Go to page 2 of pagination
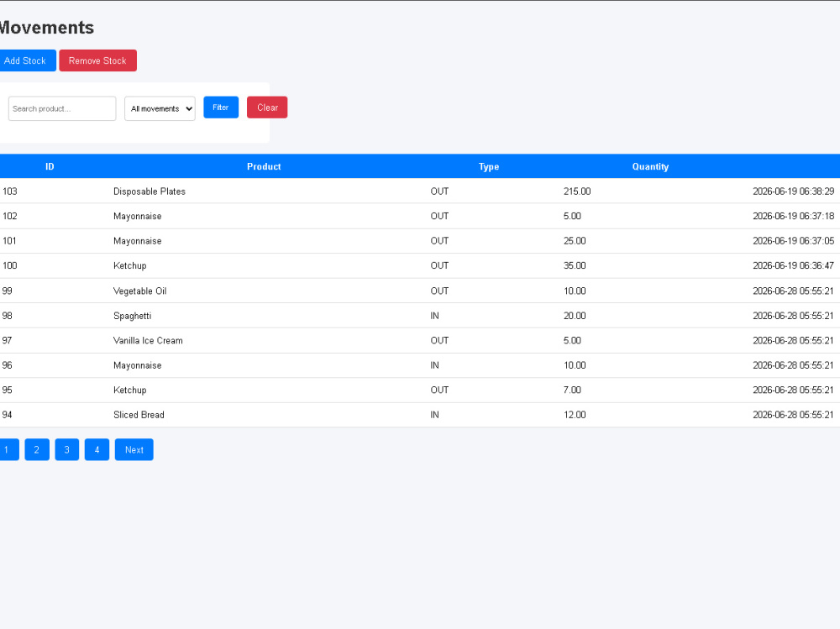The image size is (840, 629). (37, 450)
